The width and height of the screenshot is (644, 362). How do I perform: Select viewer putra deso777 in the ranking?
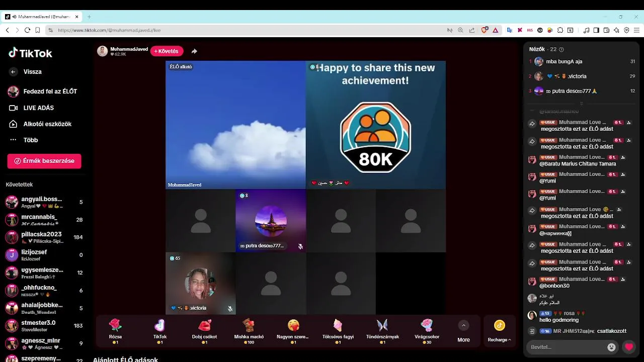582,91
